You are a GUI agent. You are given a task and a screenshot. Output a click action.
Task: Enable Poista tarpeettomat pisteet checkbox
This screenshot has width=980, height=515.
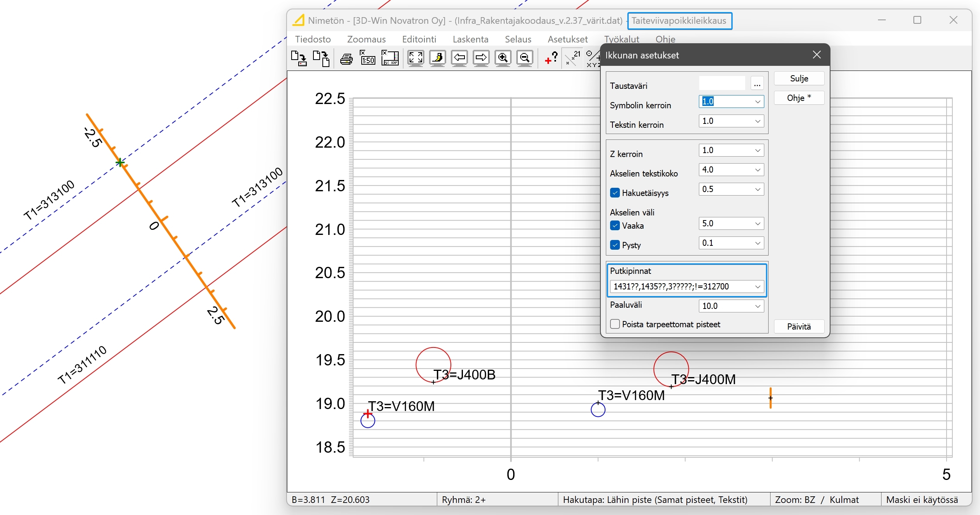pyautogui.click(x=615, y=324)
